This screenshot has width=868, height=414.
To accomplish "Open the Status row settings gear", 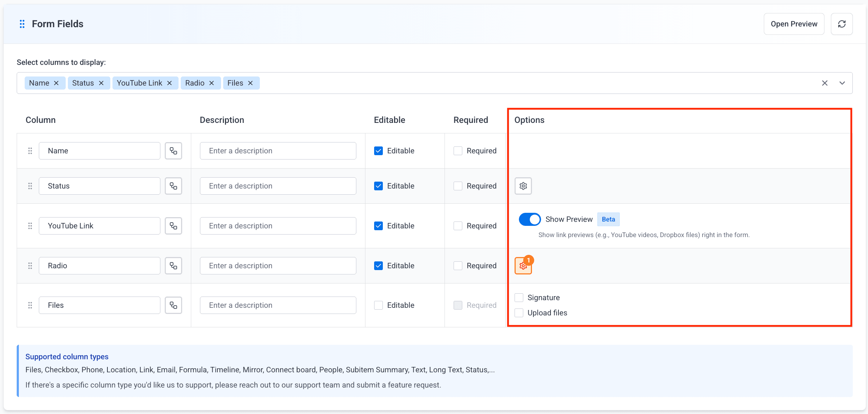I will [523, 186].
